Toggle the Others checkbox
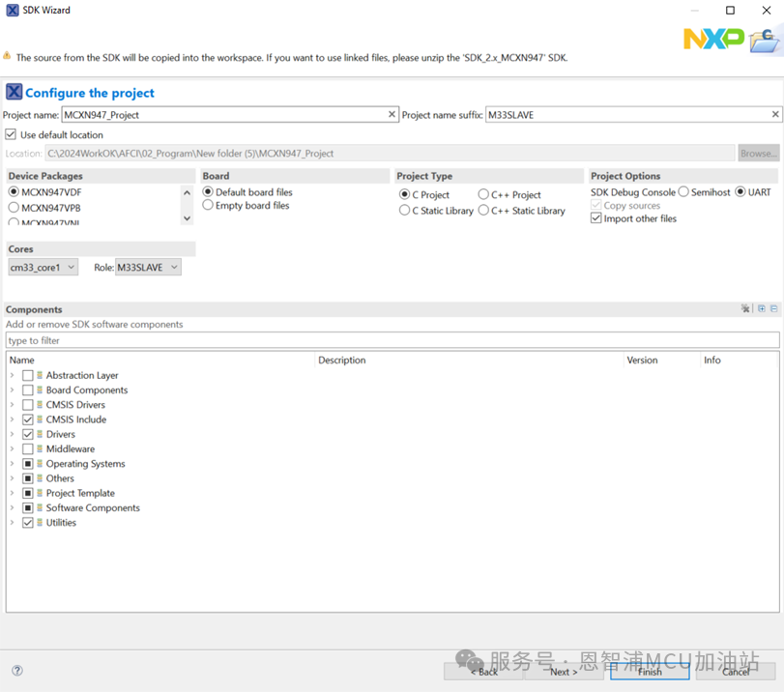 coord(28,478)
